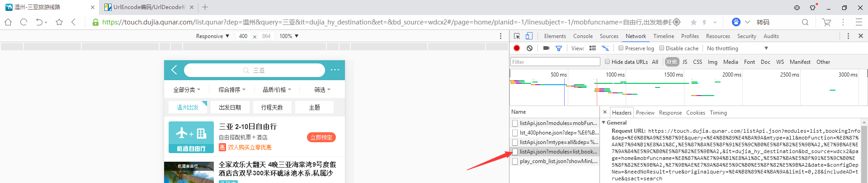Select the 主题 theme filter
The width and height of the screenshot is (868, 183).
[x=314, y=107]
